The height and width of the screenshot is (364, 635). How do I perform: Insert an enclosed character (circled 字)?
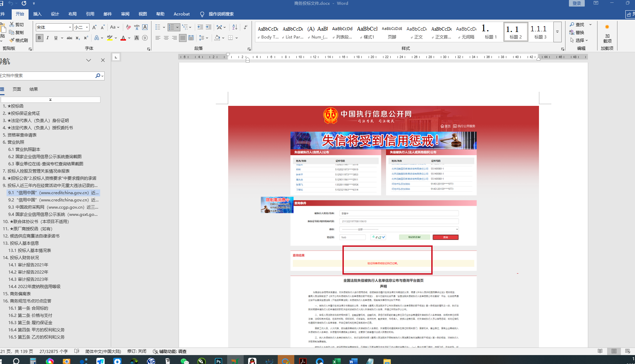pos(145,38)
